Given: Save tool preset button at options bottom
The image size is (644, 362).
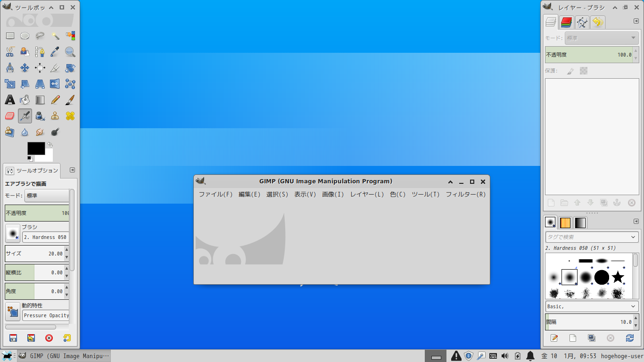Looking at the screenshot, I should coord(13,338).
